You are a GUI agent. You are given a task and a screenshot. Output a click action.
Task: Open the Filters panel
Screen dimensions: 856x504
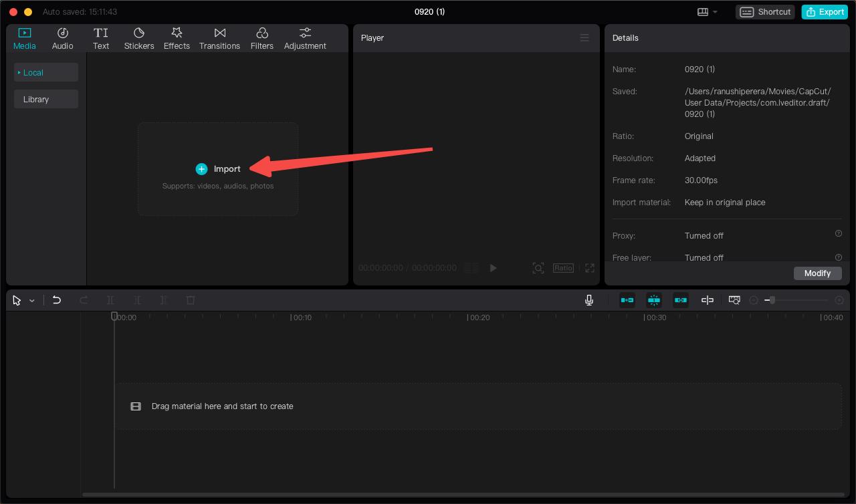pos(261,37)
